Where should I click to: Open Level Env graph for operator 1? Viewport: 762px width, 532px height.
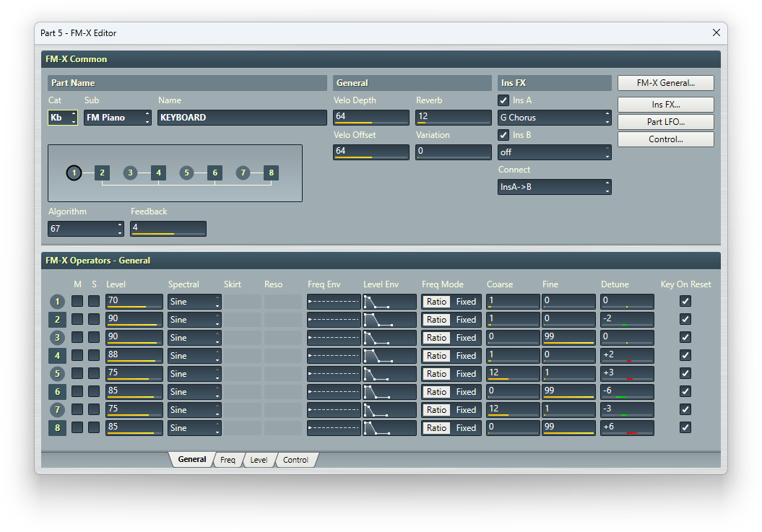click(x=389, y=302)
